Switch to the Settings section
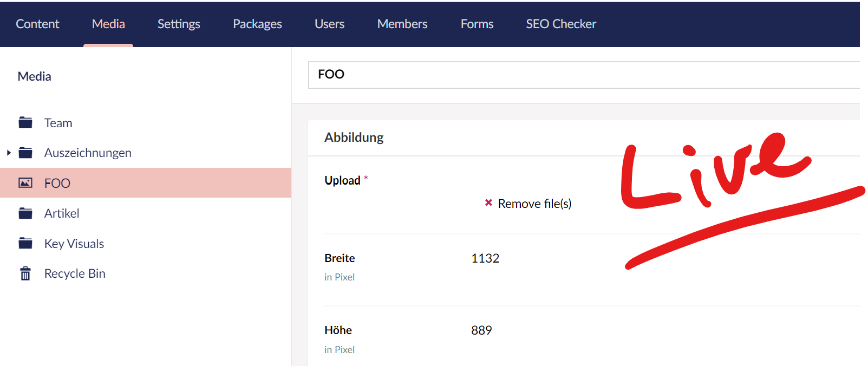868x366 pixels. click(x=179, y=24)
